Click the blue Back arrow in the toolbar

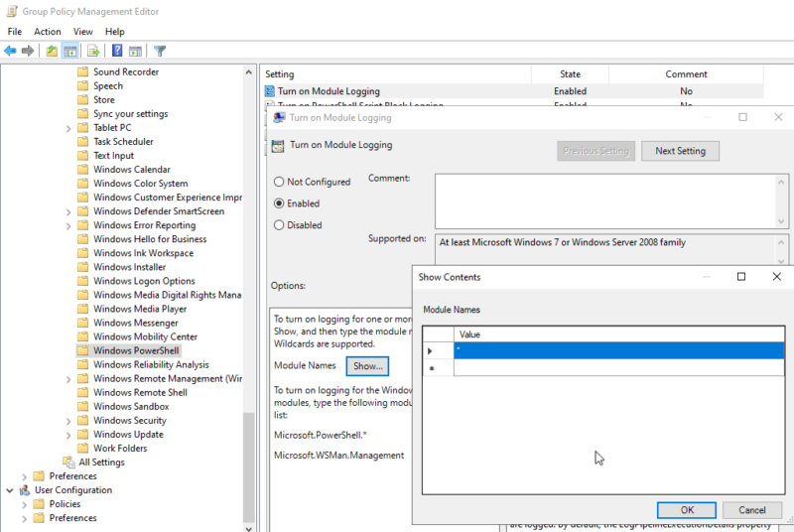(x=10, y=51)
